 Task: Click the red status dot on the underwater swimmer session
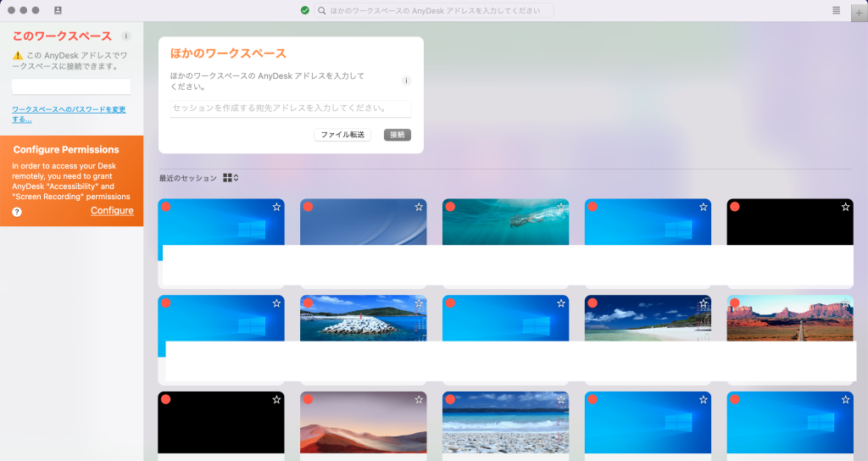point(450,207)
